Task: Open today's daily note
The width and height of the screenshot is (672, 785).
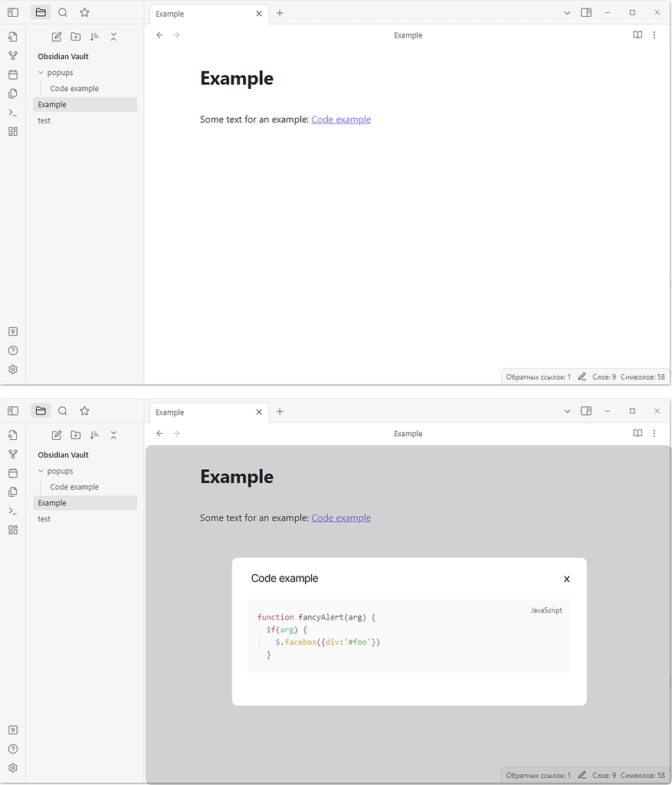Action: tap(12, 74)
